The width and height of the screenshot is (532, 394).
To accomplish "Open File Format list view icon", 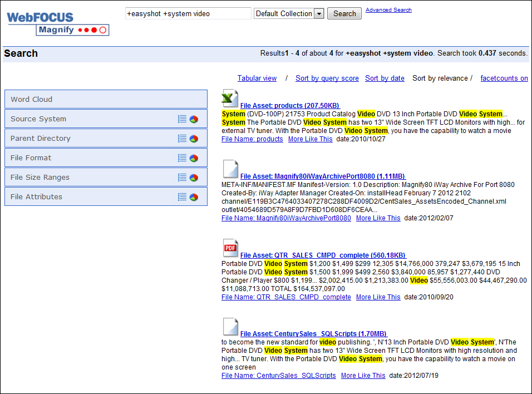I will point(182,158).
